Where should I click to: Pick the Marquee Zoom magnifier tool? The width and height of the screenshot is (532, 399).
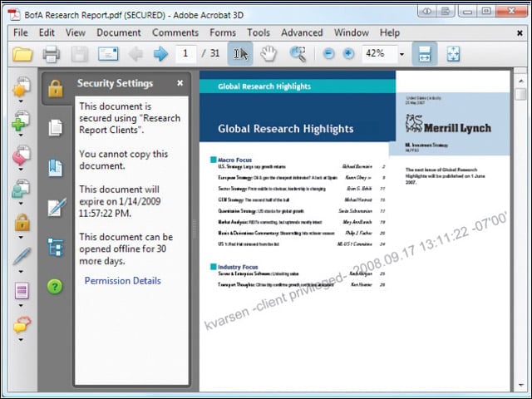point(298,54)
